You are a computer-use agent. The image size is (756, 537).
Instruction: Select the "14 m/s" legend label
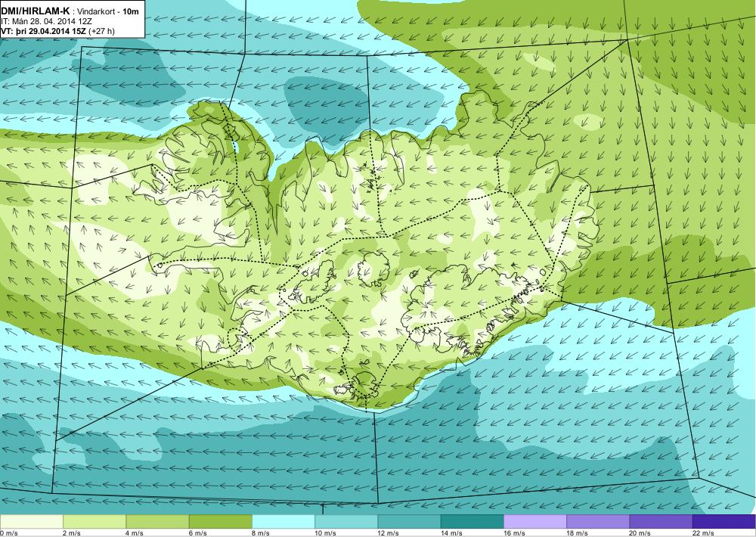coord(451,533)
